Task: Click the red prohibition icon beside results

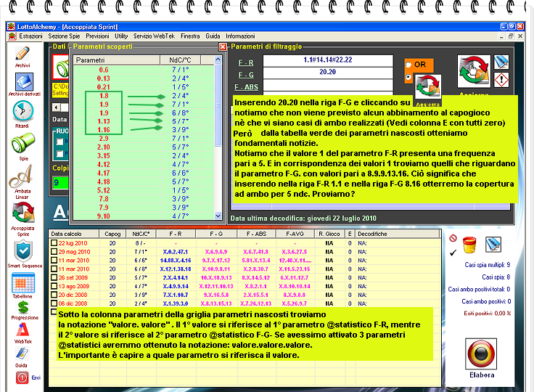Action: (x=453, y=238)
